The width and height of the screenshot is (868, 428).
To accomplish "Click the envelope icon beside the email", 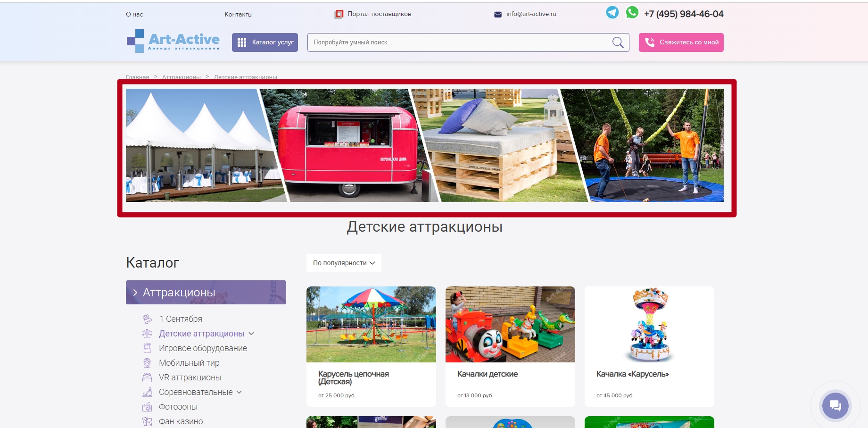I will coord(497,15).
